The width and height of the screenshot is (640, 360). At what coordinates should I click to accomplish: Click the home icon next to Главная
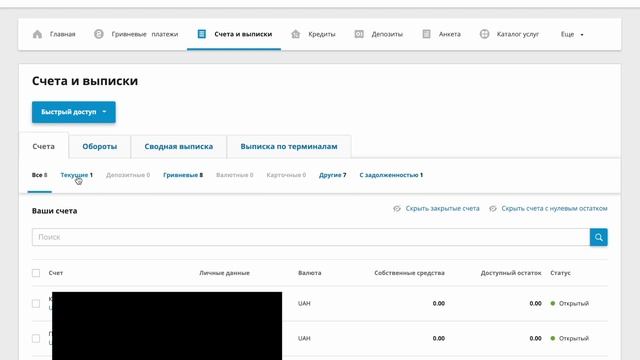coord(37,34)
